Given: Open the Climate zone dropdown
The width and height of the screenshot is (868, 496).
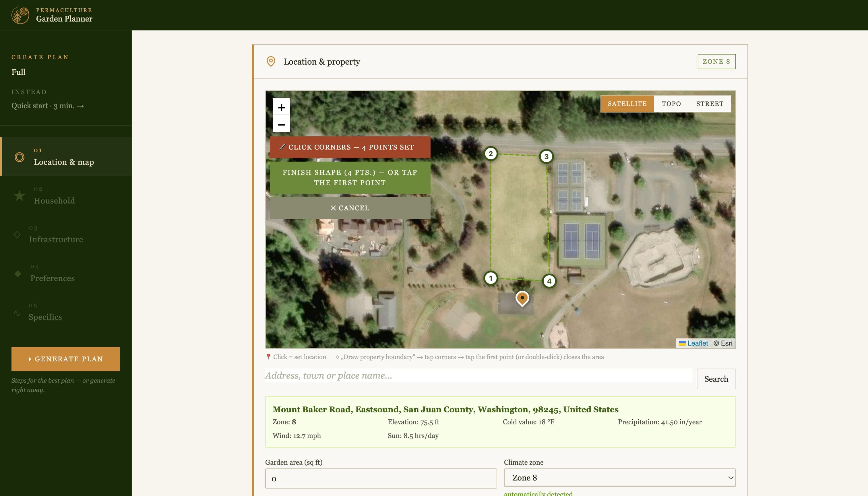Looking at the screenshot, I should pos(619,478).
